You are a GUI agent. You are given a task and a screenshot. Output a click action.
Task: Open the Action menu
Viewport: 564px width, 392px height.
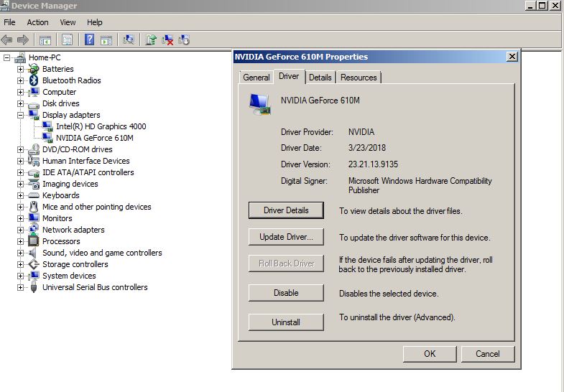pyautogui.click(x=37, y=22)
